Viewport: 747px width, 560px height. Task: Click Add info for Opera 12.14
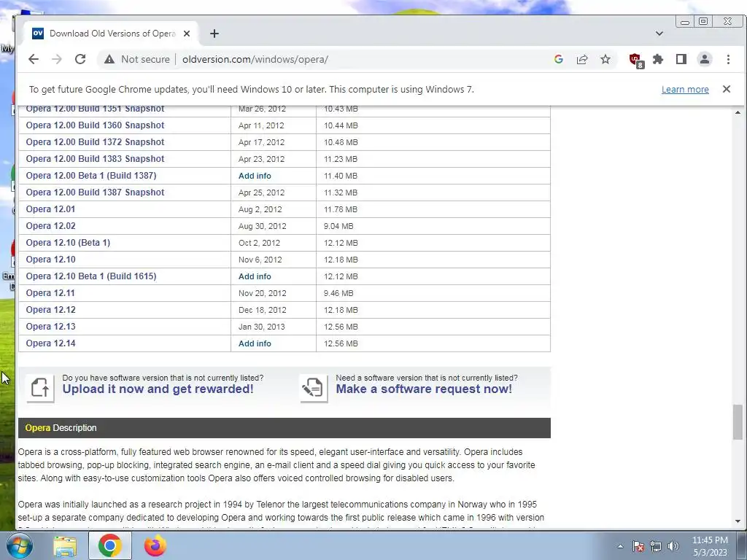click(x=255, y=343)
